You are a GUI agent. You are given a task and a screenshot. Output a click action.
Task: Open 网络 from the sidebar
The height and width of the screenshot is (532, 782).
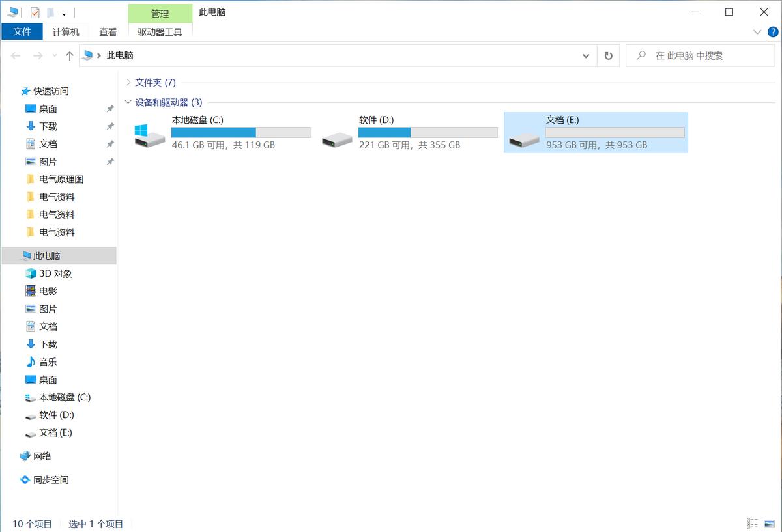pos(42,456)
